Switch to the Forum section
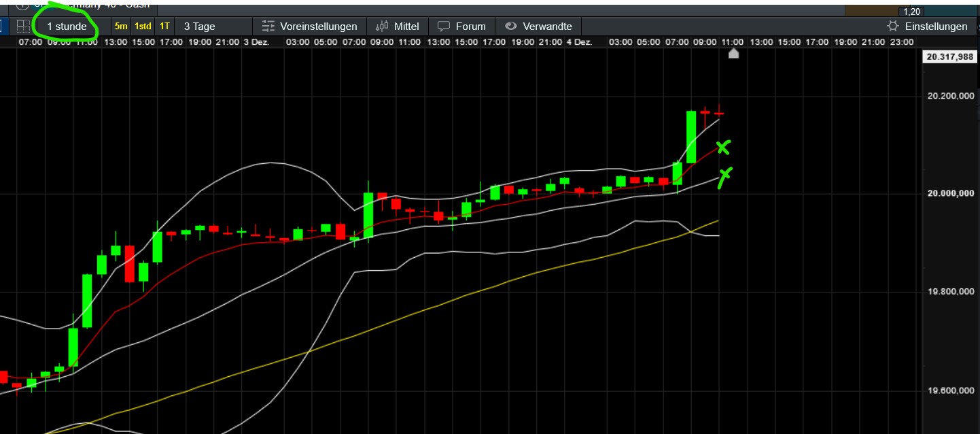Screen dimensions: 980x434 pyautogui.click(x=470, y=26)
